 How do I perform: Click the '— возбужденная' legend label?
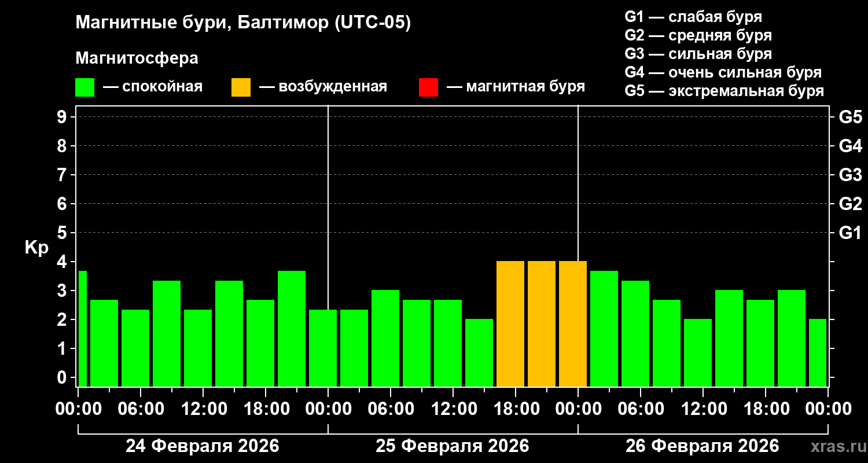point(323,87)
